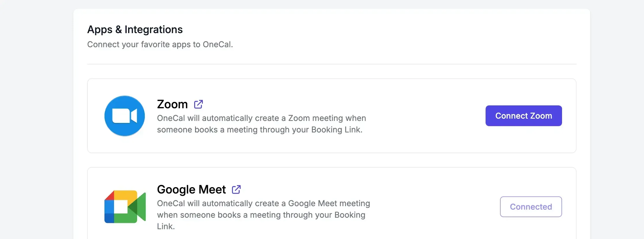Click 'Connect your favorite apps to OneCal' subtitle

click(x=160, y=44)
